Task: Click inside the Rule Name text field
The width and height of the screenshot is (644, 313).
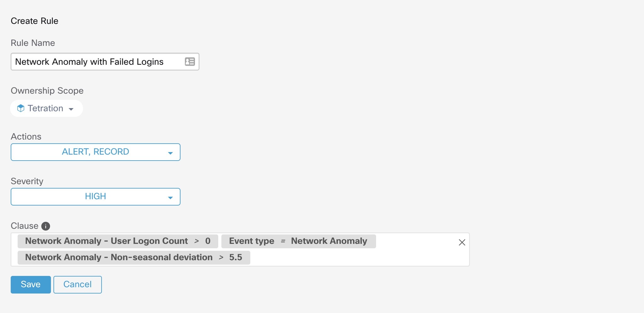Action: coord(94,62)
